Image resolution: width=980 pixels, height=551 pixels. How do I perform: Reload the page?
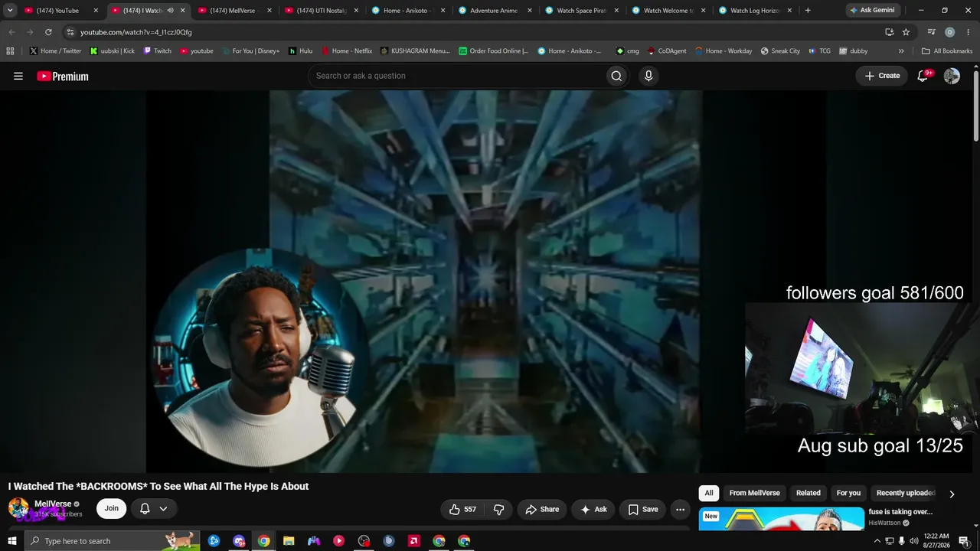pos(48,32)
